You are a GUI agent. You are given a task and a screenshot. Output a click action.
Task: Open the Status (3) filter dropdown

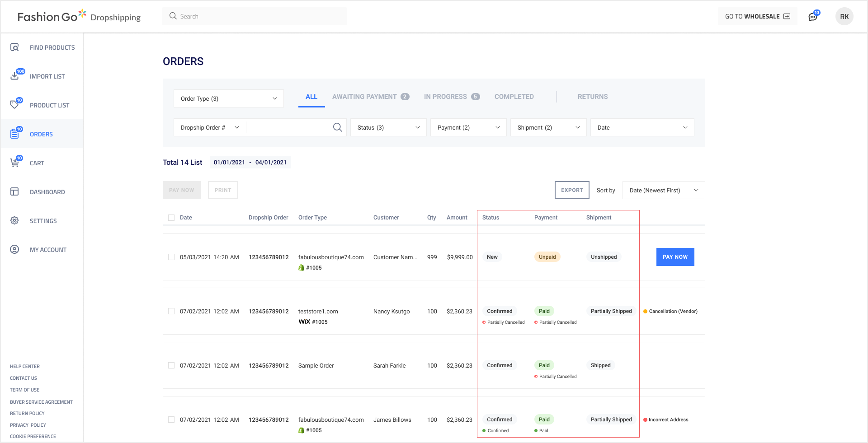(x=388, y=127)
